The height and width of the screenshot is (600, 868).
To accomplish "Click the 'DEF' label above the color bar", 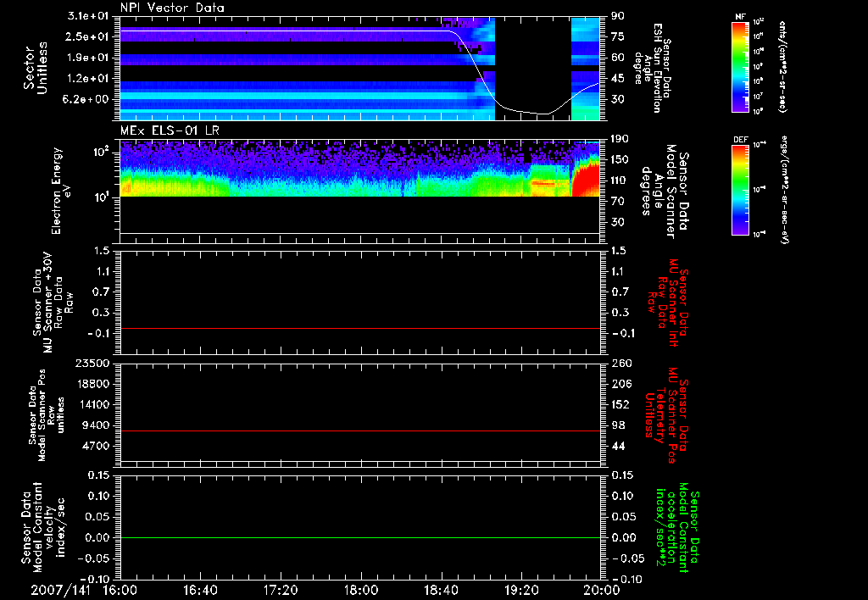I will 740,140.
